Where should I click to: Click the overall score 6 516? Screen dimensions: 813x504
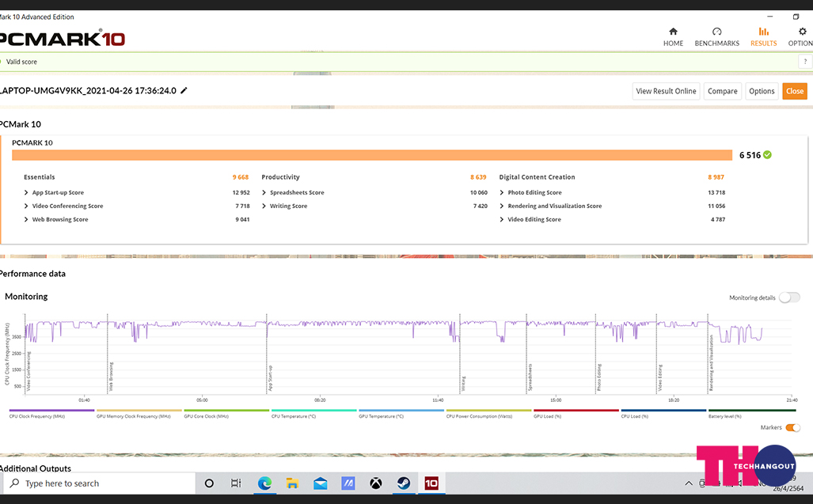pos(750,155)
